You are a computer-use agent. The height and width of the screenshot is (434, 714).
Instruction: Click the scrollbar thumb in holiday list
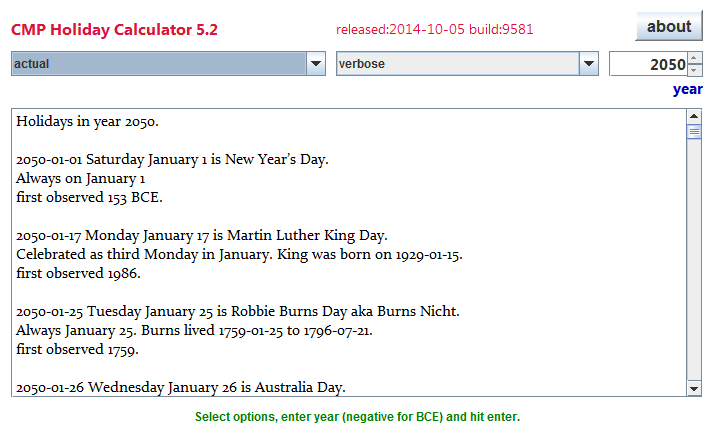pos(694,132)
